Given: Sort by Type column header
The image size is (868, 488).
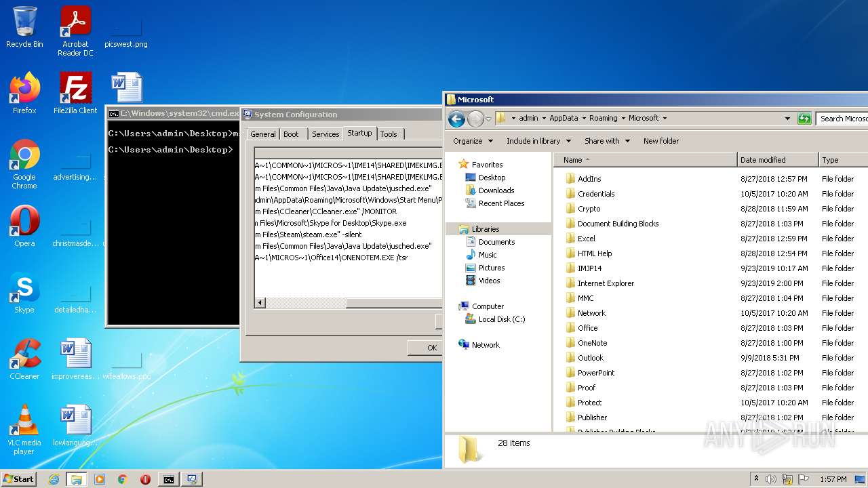Looking at the screenshot, I should click(x=844, y=160).
